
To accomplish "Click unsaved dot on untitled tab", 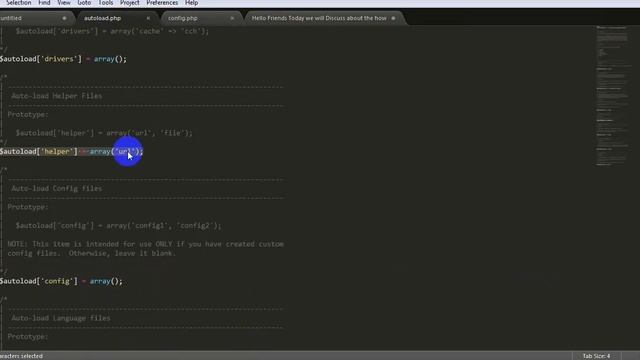I will [64, 18].
